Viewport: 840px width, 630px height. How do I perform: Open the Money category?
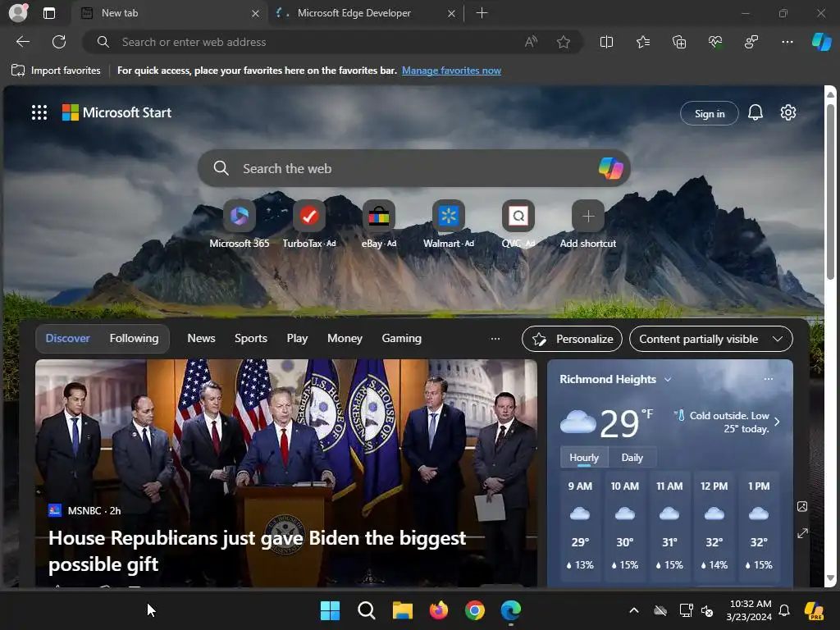click(x=345, y=338)
